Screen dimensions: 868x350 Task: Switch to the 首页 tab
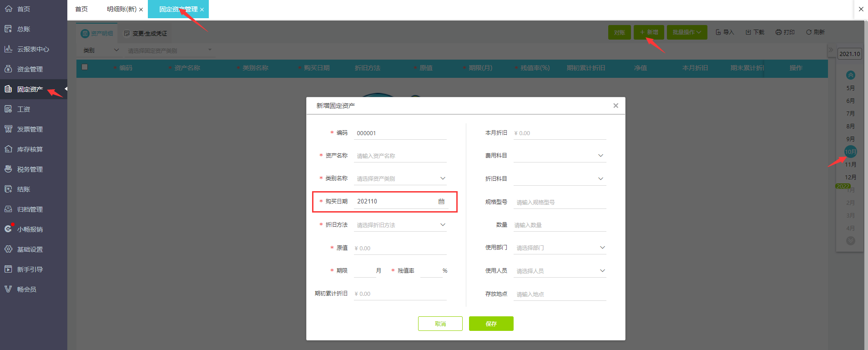(x=81, y=9)
